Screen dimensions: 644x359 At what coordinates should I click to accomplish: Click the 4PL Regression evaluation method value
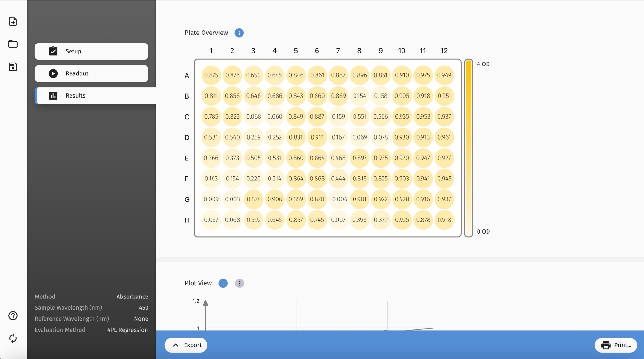[x=128, y=330]
